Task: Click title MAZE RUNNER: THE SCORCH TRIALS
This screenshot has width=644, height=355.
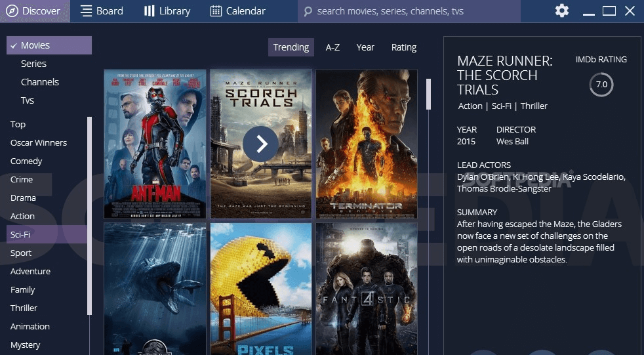Action: point(505,75)
